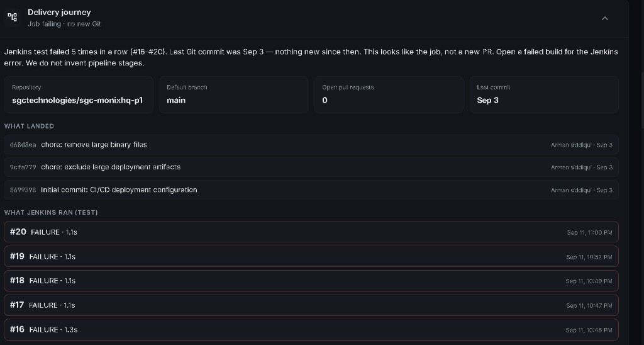
Task: Click the 'Job failing · no new Git' subtitle
Action: [x=65, y=24]
